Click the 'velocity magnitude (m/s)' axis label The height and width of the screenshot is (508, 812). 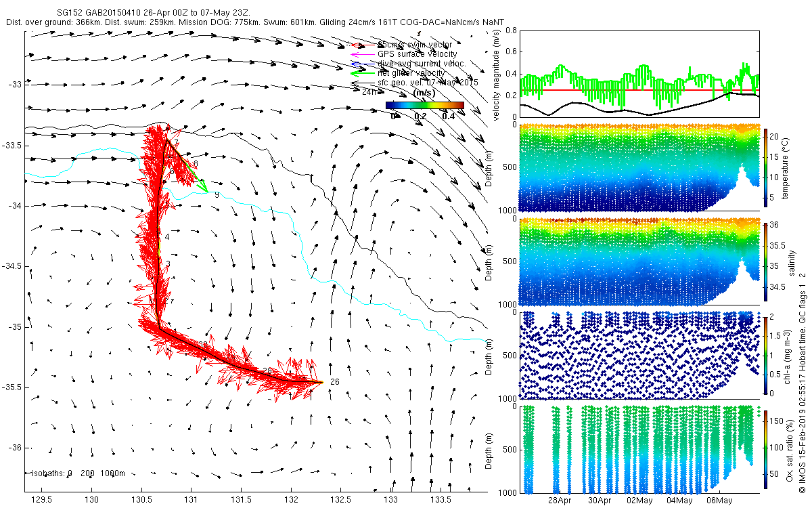point(496,75)
